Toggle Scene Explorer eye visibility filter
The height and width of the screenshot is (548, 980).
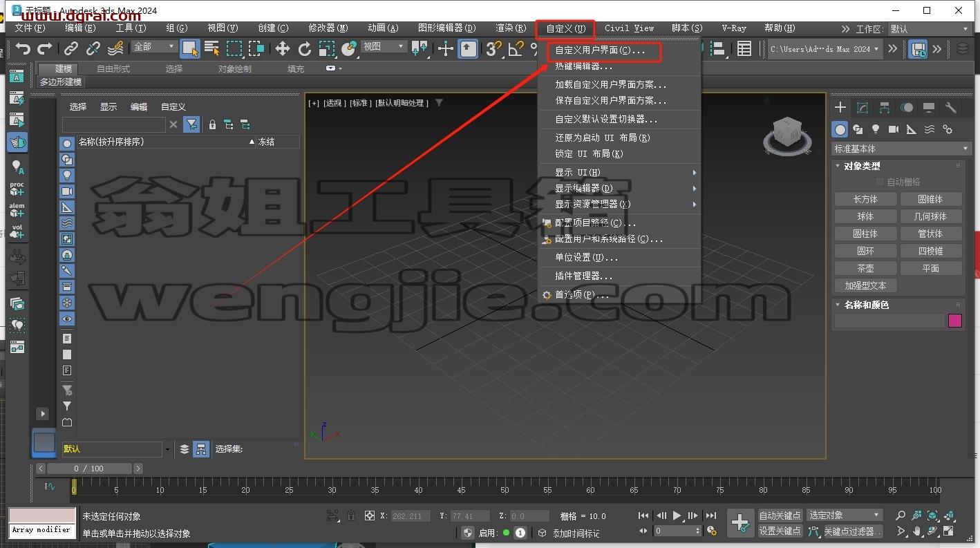(x=67, y=319)
